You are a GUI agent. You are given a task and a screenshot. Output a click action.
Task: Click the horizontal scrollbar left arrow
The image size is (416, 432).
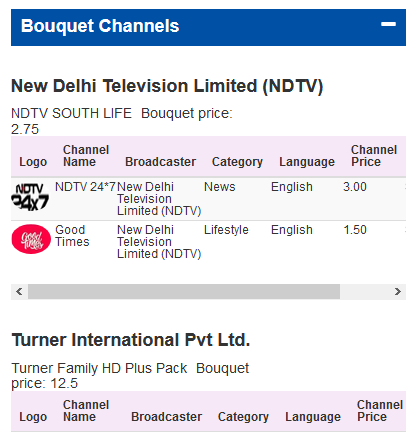click(x=19, y=292)
